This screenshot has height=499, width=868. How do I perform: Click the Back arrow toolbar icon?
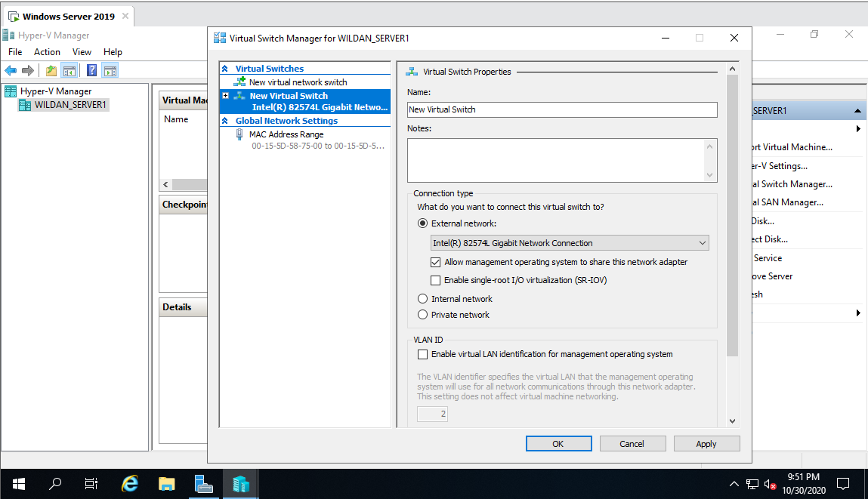coord(11,70)
